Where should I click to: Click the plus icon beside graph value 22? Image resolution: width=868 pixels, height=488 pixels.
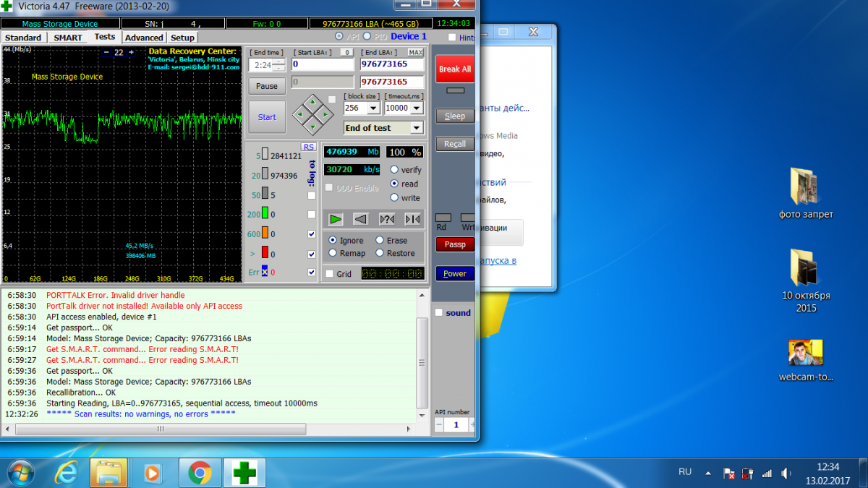(x=131, y=52)
